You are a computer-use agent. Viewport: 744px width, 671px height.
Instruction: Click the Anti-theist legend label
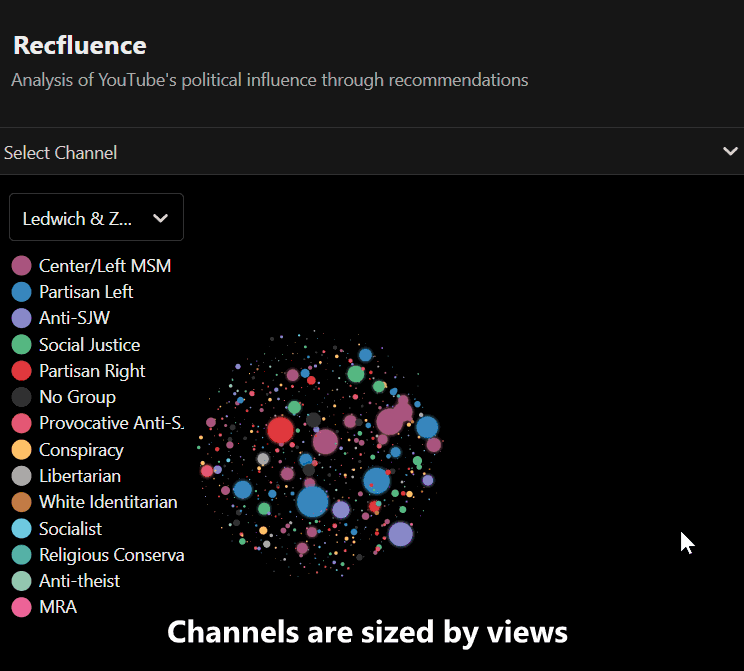(x=79, y=581)
